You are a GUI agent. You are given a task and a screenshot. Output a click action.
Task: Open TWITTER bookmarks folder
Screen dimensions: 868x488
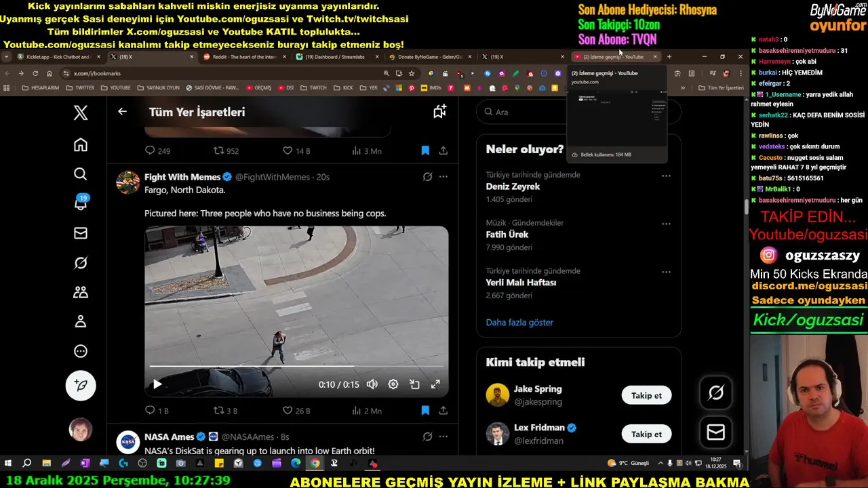(79, 88)
